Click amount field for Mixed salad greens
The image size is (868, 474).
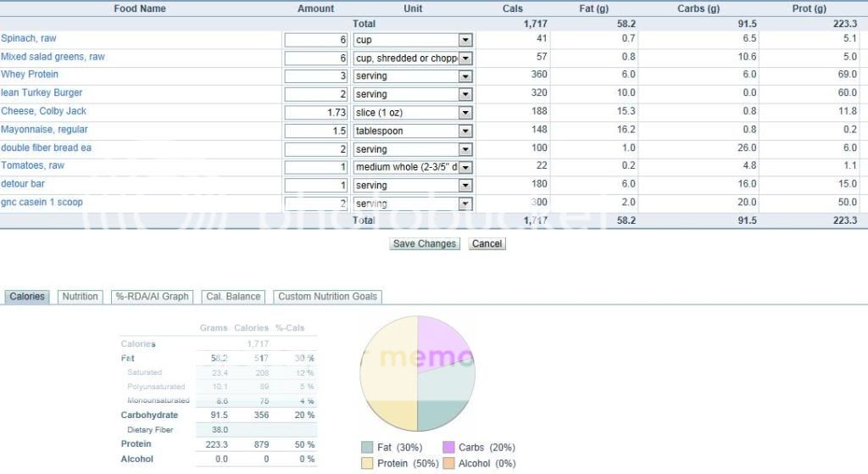click(316, 59)
